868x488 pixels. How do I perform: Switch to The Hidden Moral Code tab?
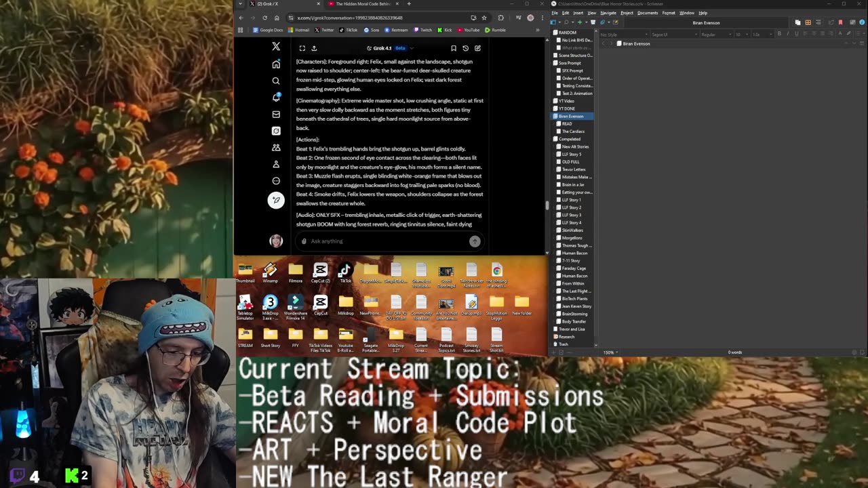363,4
